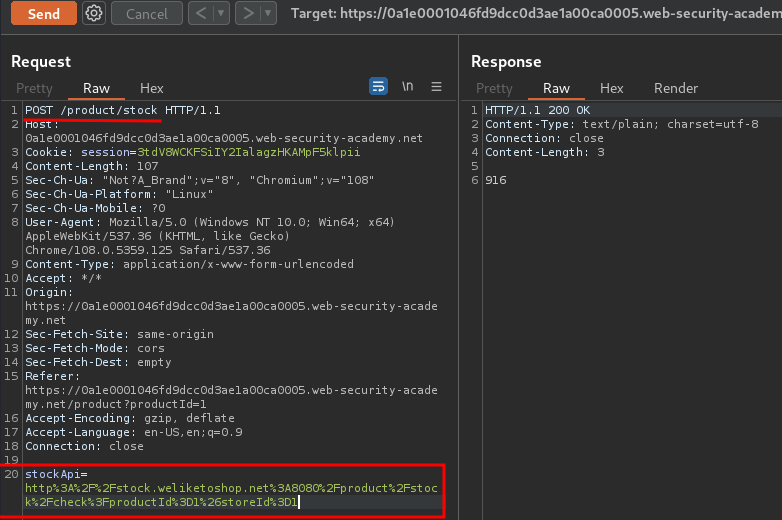Switch Request view to Hex tab
This screenshot has height=520, width=782.
click(x=152, y=88)
